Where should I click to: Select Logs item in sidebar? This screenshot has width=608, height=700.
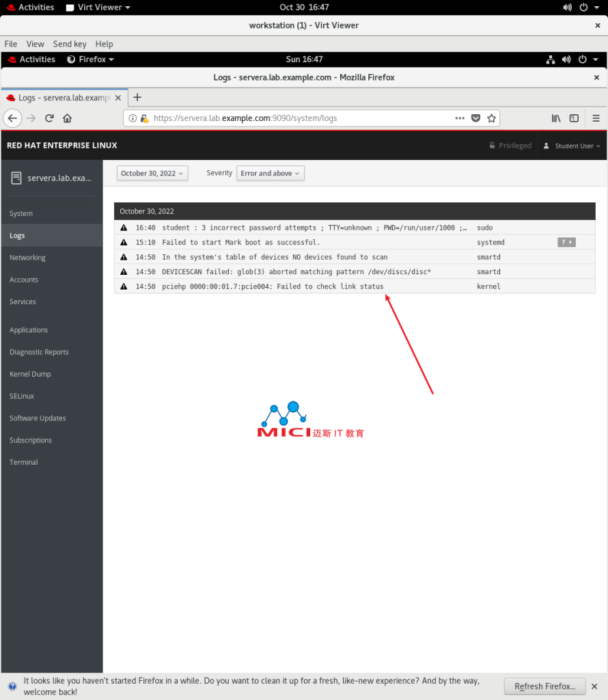52,235
